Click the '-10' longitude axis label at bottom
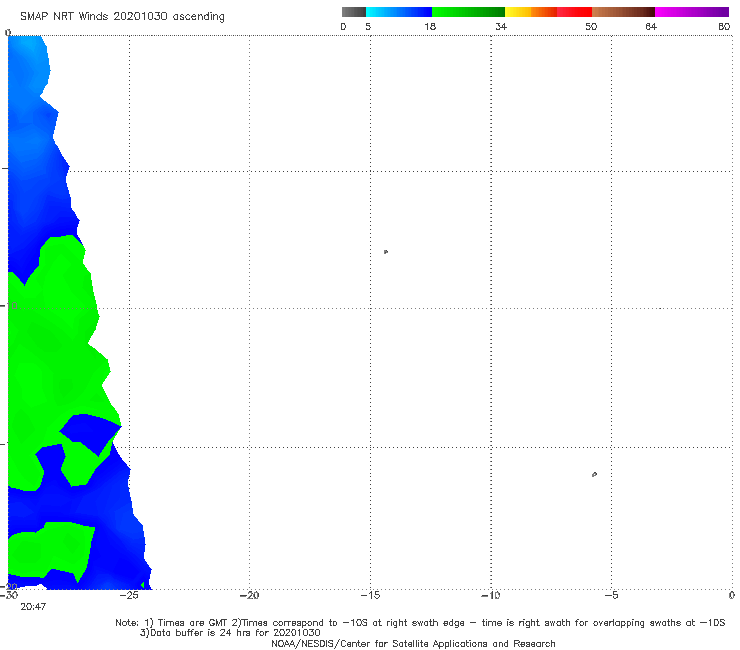Viewport: 740px width, 650px height. (490, 595)
